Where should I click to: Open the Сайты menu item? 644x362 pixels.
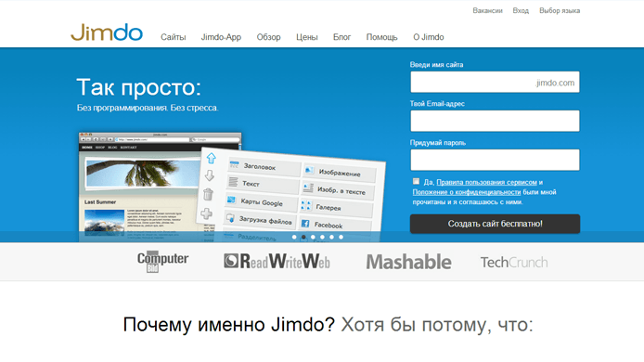click(x=174, y=37)
